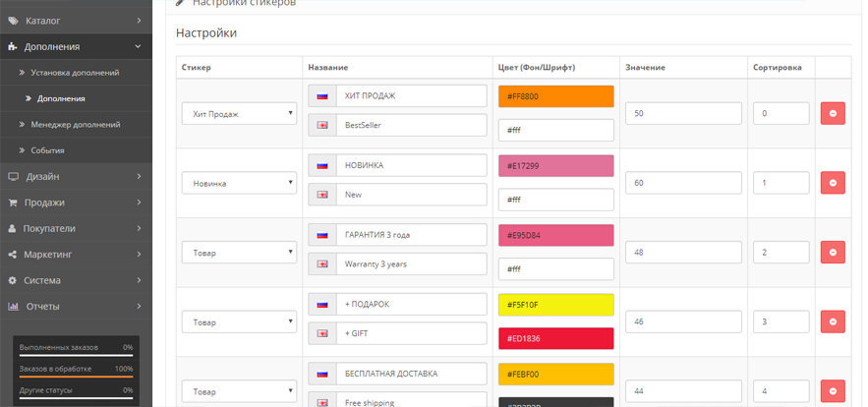Click the value field containing 50
The image size is (868, 407).
coord(682,114)
